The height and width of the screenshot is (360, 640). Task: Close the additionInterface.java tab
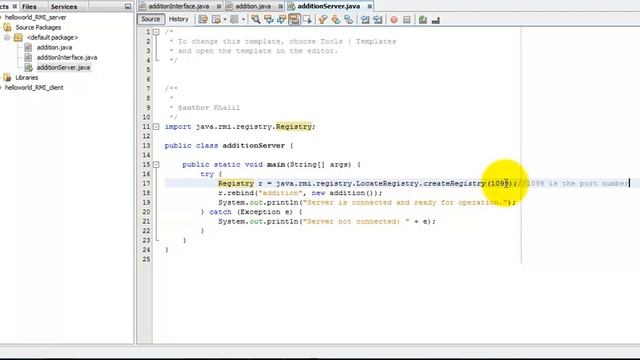(219, 7)
